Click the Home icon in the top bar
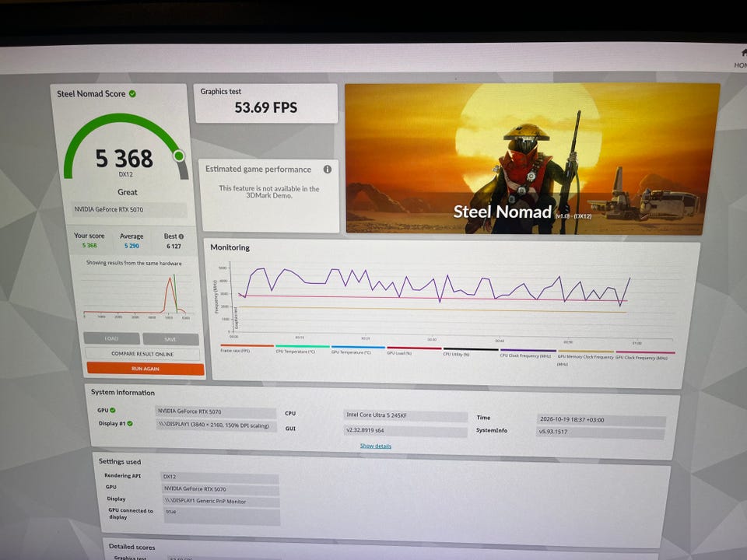Image resolution: width=747 pixels, height=560 pixels. coord(742,53)
